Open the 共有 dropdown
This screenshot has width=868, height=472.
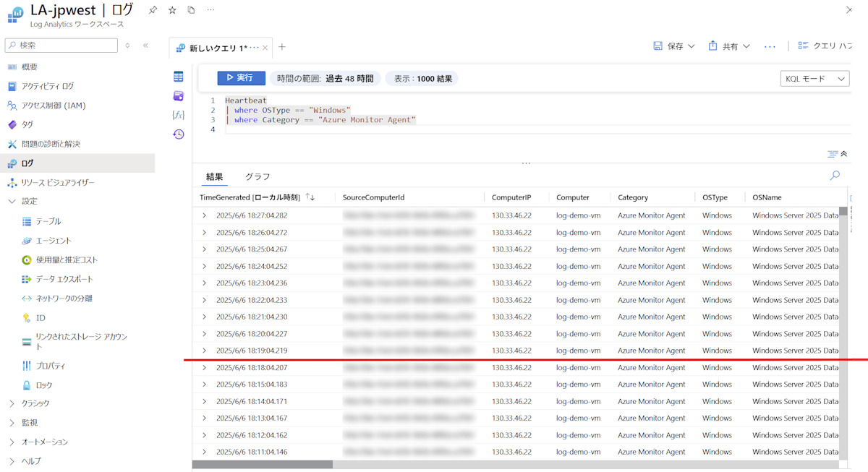(729, 46)
